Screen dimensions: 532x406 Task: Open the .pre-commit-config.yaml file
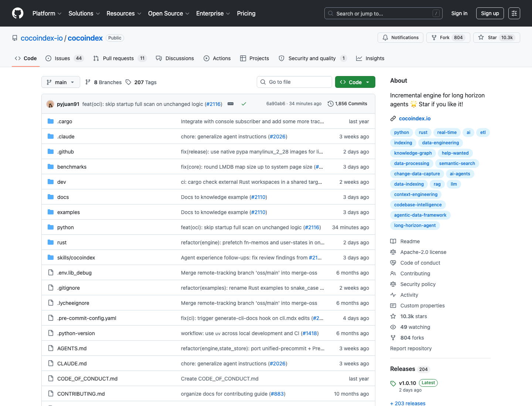87,318
